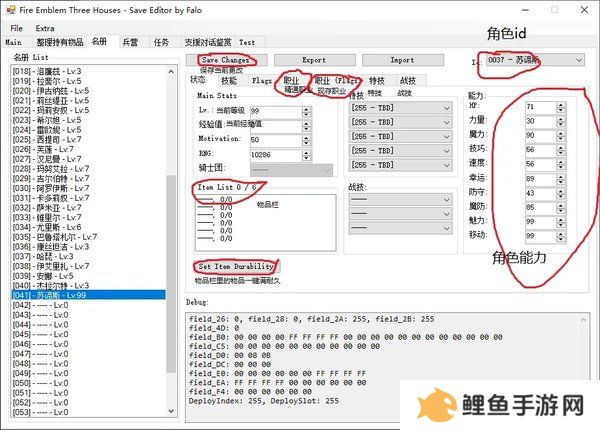This screenshot has width=600, height=430.
Task: Click the Lv. level input field
Action: click(276, 111)
